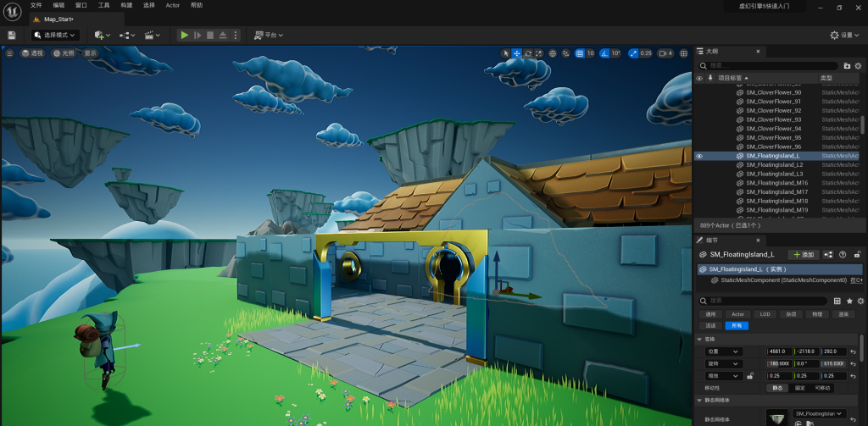Open outliner settings gear
868x426 pixels.
[859, 65]
